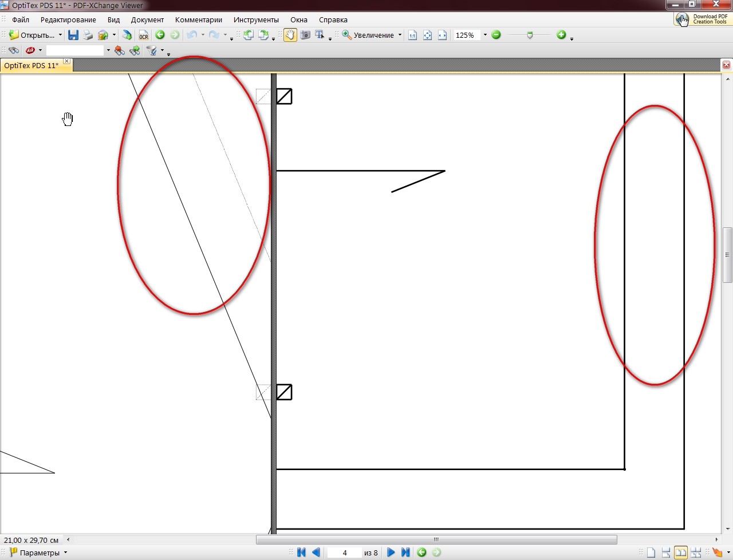Click the search options funnel icon
733x560 pixels.
(152, 50)
